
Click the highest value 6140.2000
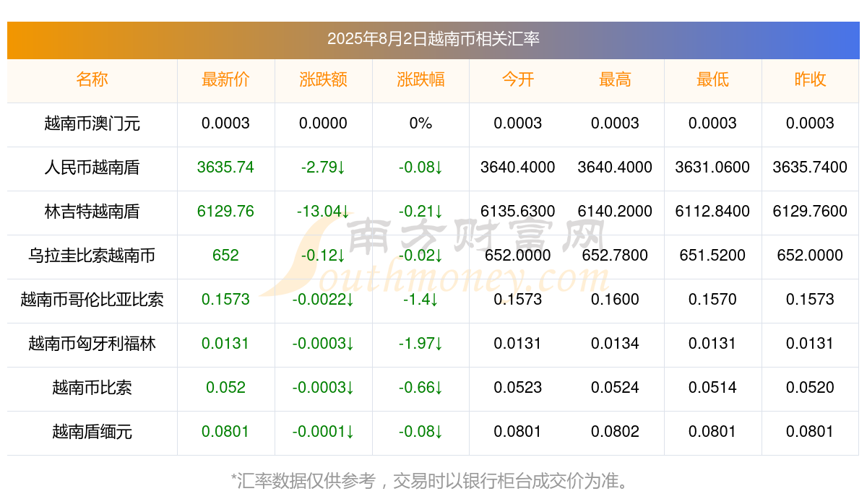tap(615, 212)
